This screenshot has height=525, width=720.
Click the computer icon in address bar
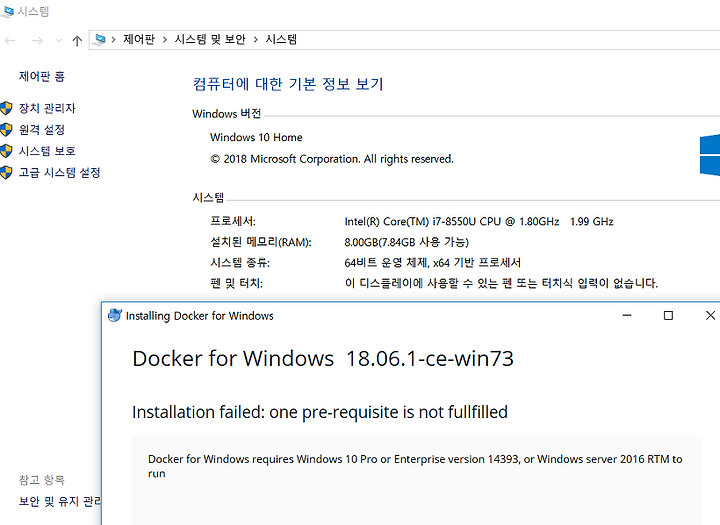coord(99,40)
